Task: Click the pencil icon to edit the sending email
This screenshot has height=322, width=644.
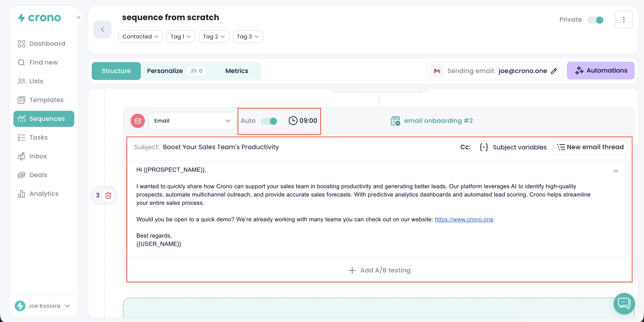Action: pos(554,71)
